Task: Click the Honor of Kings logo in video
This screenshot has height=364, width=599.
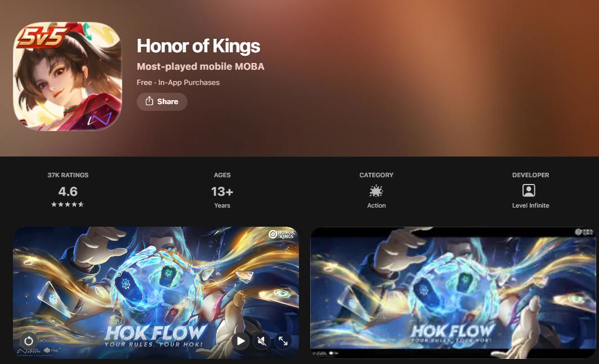Action: (281, 234)
